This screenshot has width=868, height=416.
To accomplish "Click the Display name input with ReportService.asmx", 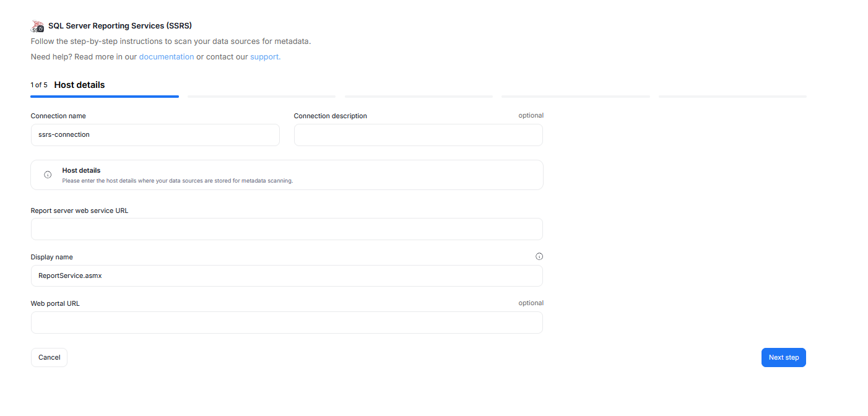I will click(x=287, y=276).
